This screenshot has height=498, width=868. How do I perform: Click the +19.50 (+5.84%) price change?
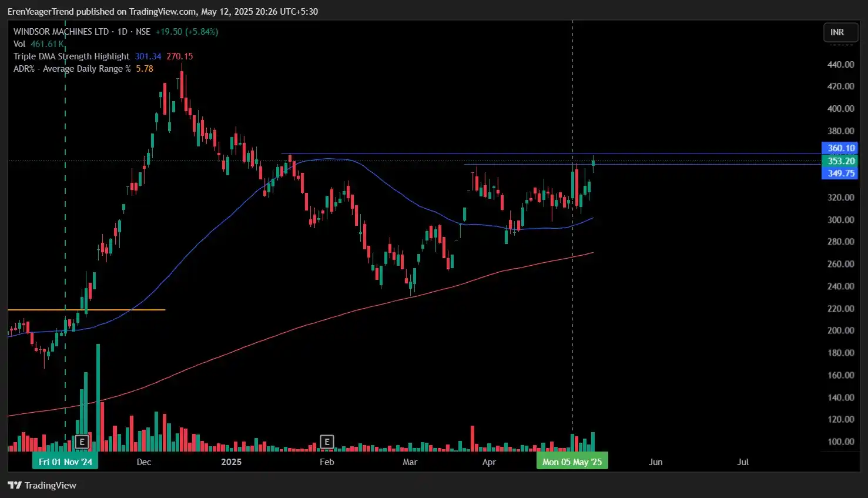click(x=187, y=32)
